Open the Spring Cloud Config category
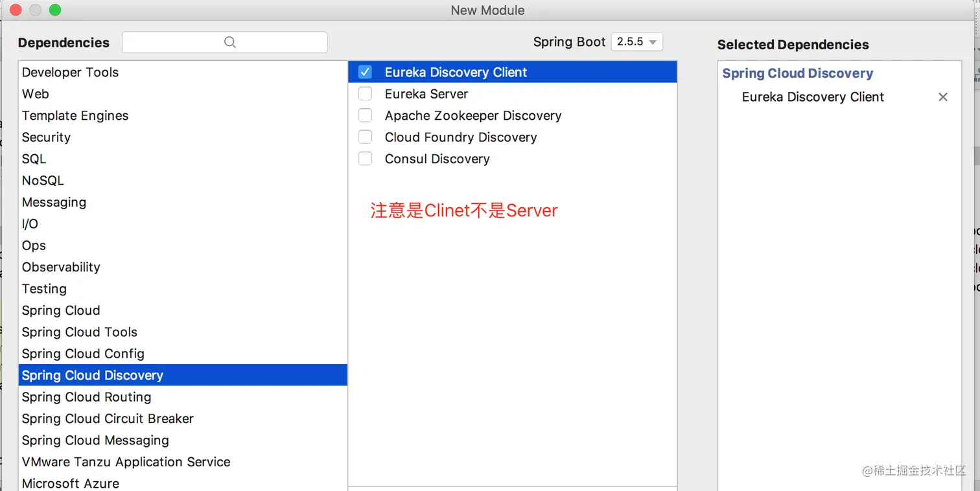The width and height of the screenshot is (980, 491). [x=183, y=354]
